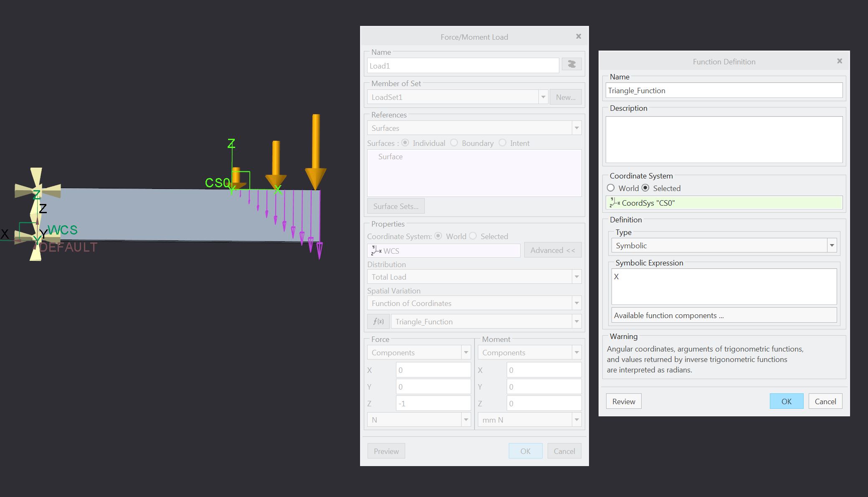Expand the LoadSet1 member list

[x=543, y=97]
